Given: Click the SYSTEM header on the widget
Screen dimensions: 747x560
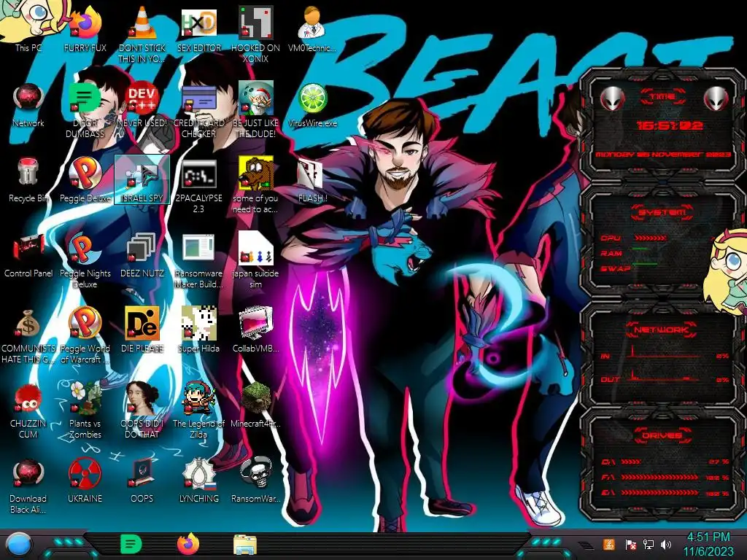Looking at the screenshot, I should [662, 212].
